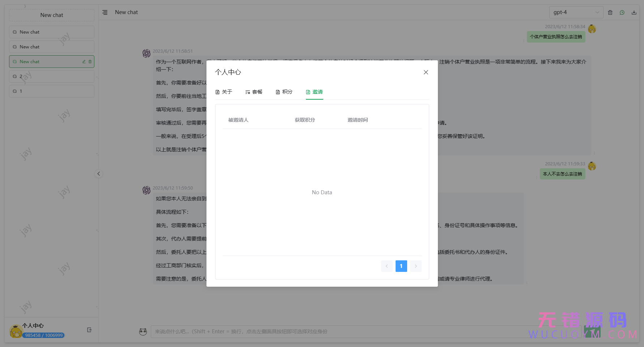644x347 pixels.
Task: Export the conversation using the download icon
Action: [x=634, y=12]
